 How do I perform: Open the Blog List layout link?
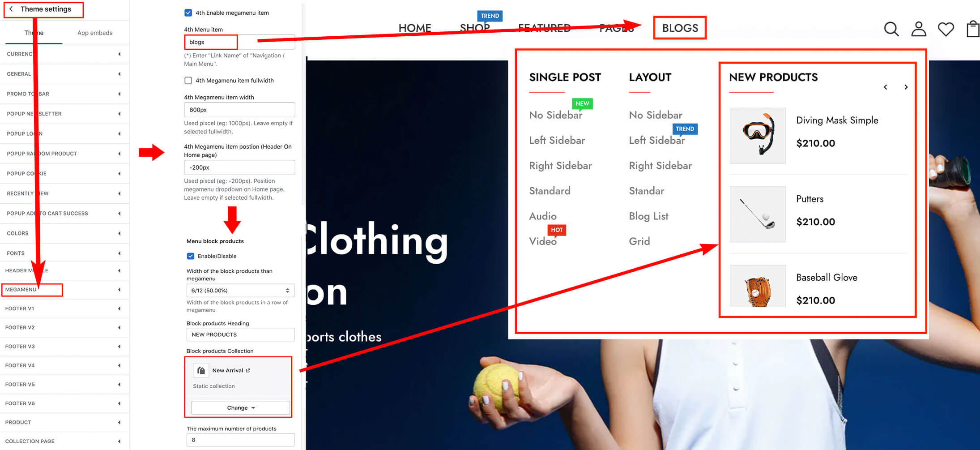tap(648, 216)
